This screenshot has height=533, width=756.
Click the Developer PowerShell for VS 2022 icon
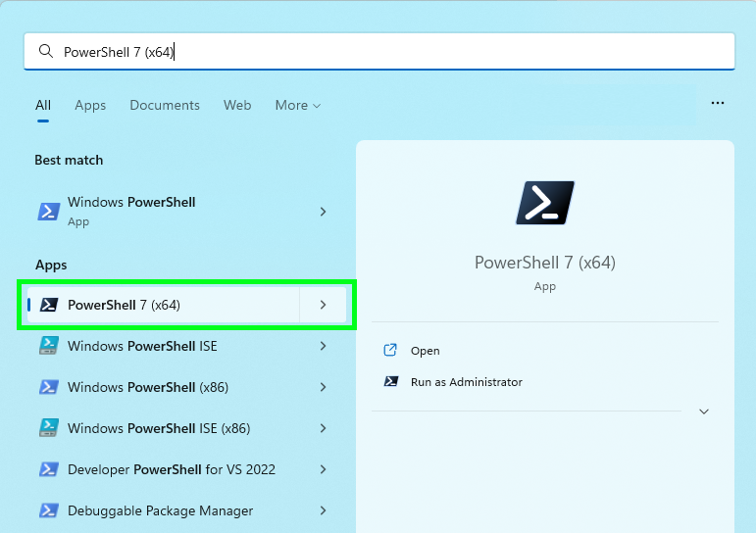(49, 469)
